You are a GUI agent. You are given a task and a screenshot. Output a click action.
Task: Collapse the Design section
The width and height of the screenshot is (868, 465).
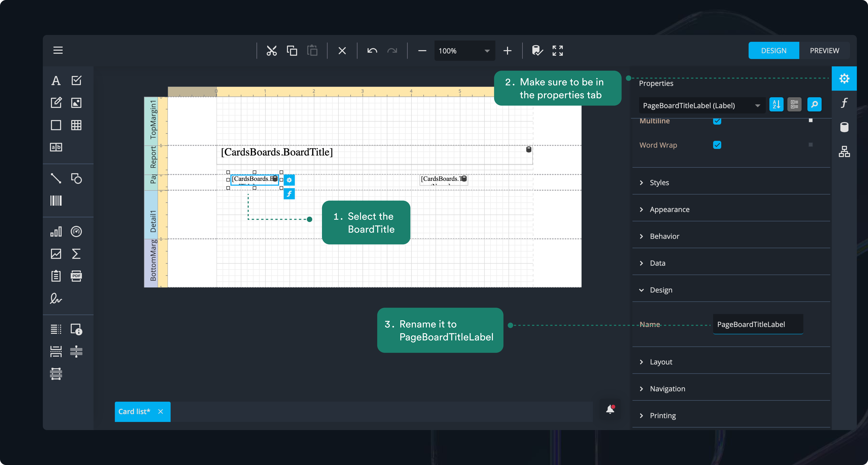tap(731, 290)
